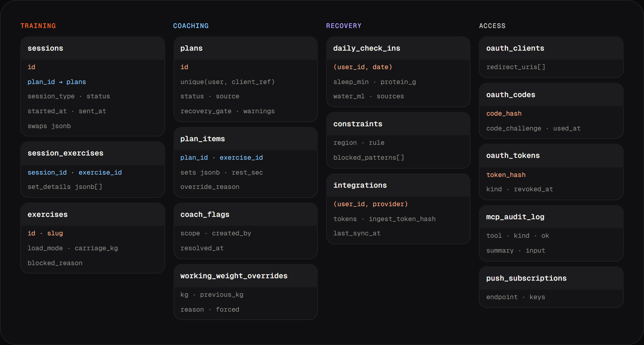This screenshot has height=345, width=644.
Task: Select 'swaps jsonb' in the sessions table
Action: click(x=49, y=126)
